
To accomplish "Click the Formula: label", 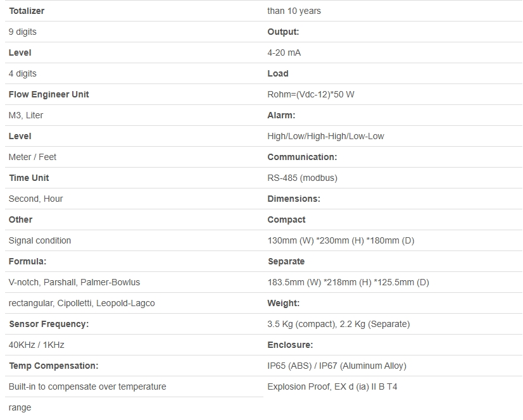I will 28,261.
